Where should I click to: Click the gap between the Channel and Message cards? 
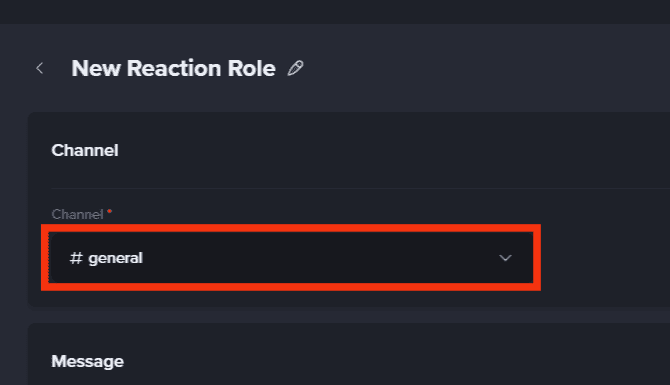(349, 315)
